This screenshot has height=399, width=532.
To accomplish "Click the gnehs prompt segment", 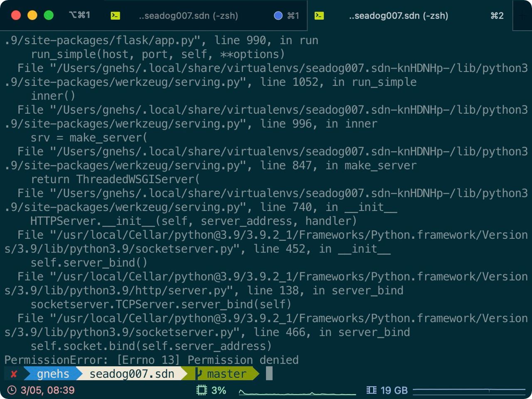I will (53, 374).
